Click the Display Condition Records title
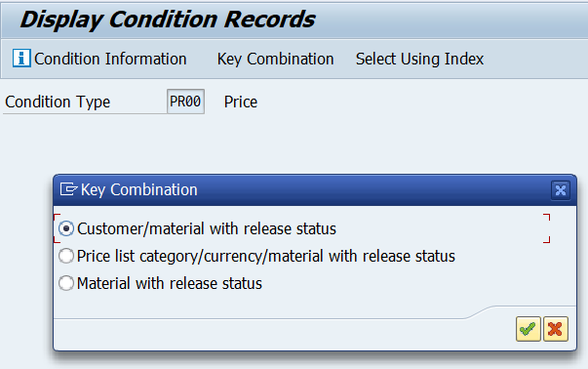The image size is (588, 369). click(168, 20)
